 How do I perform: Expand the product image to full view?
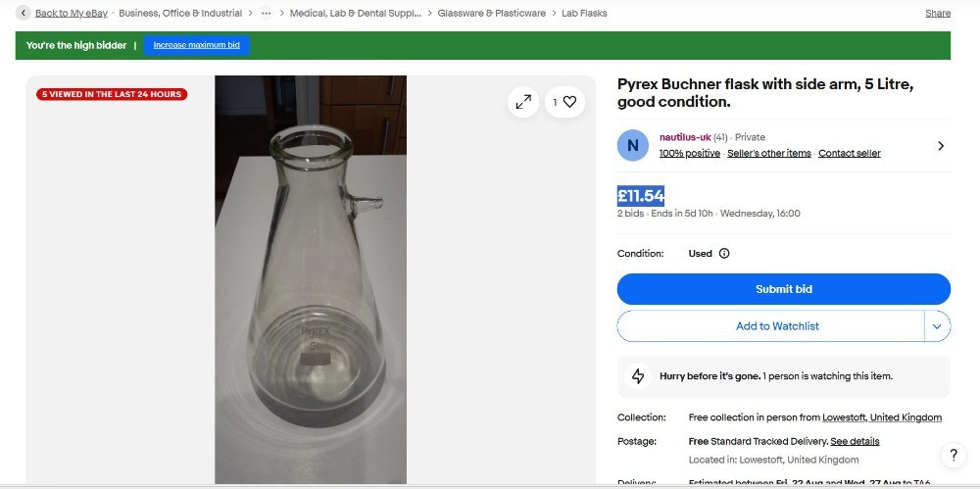(523, 102)
